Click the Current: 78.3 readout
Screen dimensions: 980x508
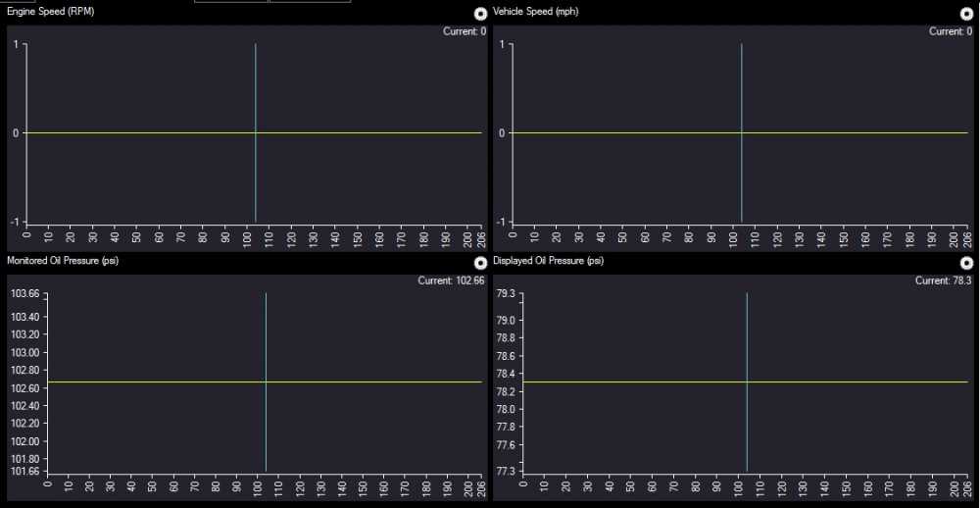click(941, 281)
